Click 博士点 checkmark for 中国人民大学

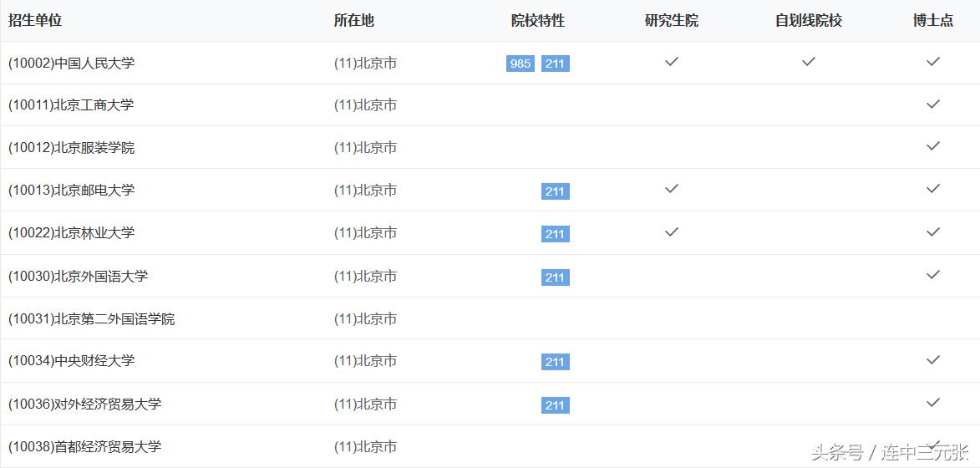pyautogui.click(x=933, y=61)
